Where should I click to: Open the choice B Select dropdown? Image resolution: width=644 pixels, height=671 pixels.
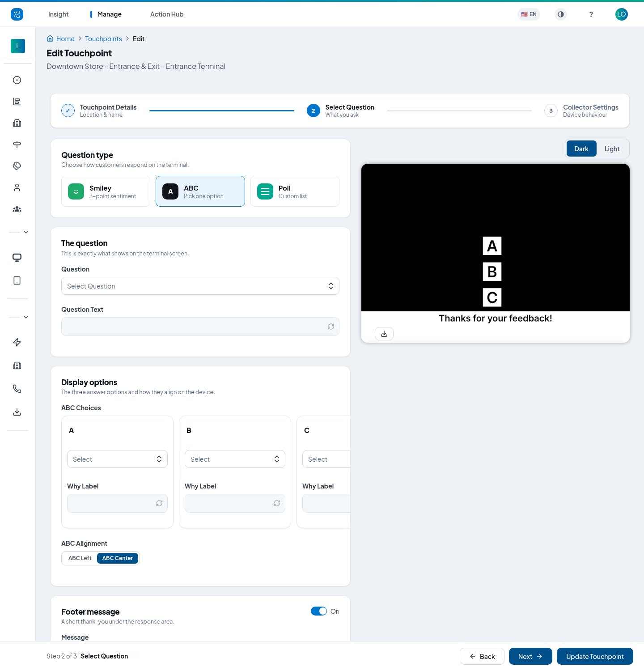(x=235, y=459)
